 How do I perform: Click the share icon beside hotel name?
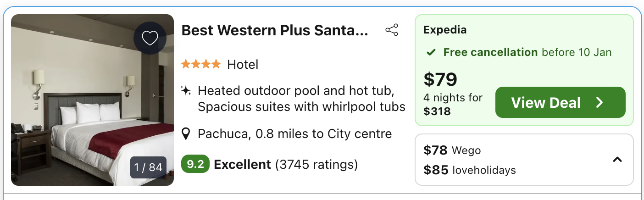click(392, 31)
